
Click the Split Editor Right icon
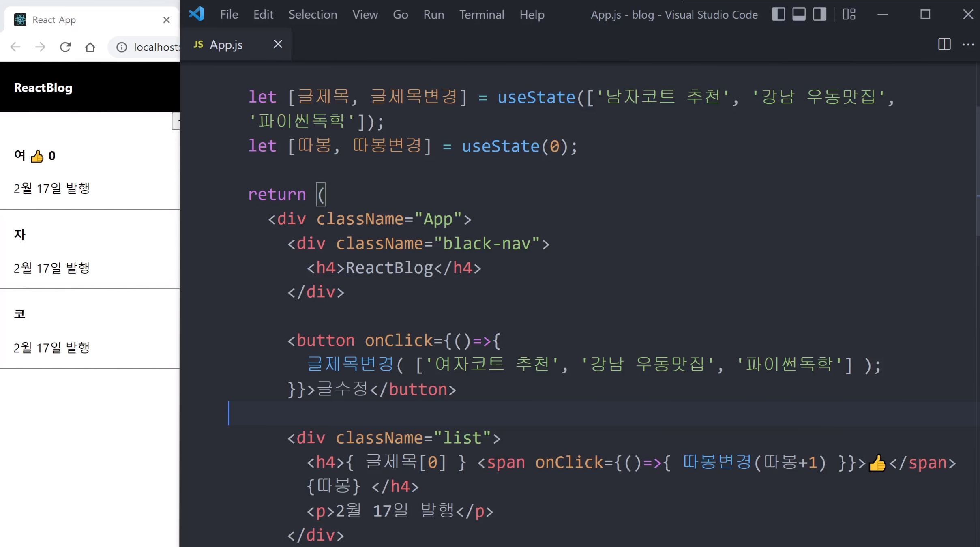(x=944, y=44)
